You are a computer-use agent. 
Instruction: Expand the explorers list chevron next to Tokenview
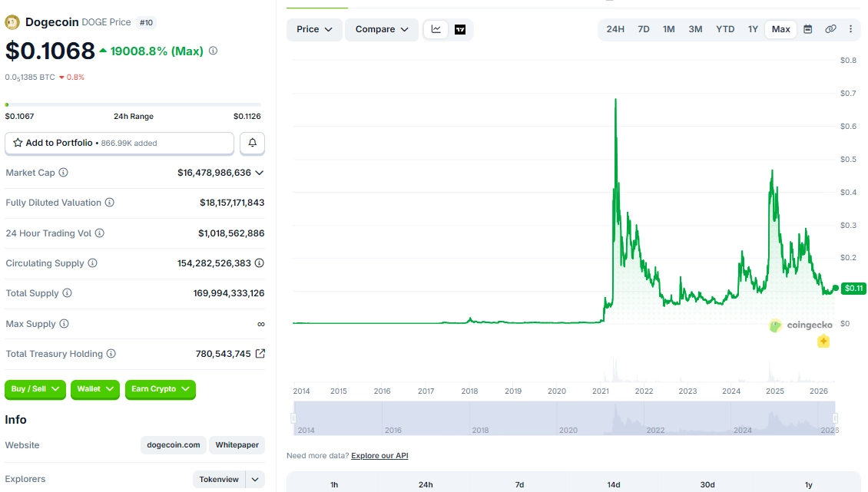point(255,479)
